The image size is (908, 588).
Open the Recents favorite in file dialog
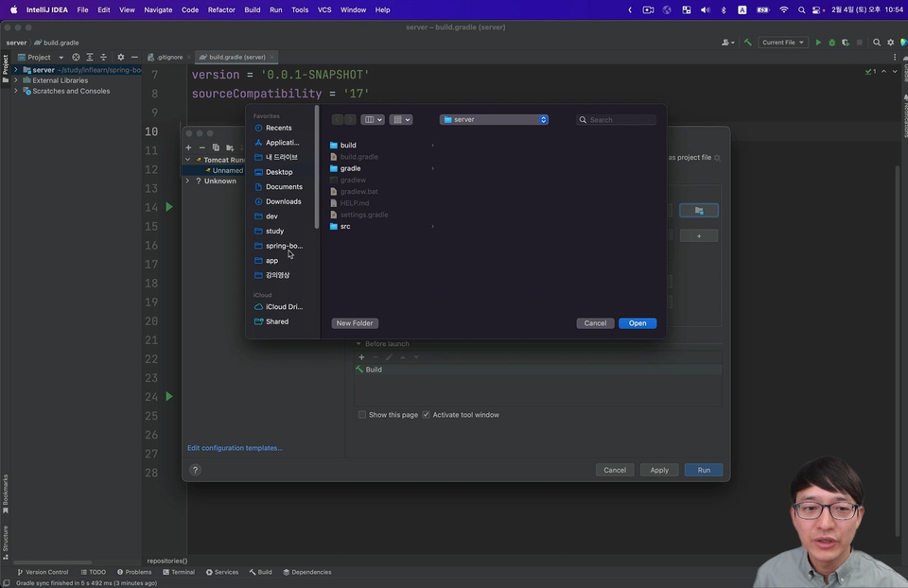click(278, 128)
